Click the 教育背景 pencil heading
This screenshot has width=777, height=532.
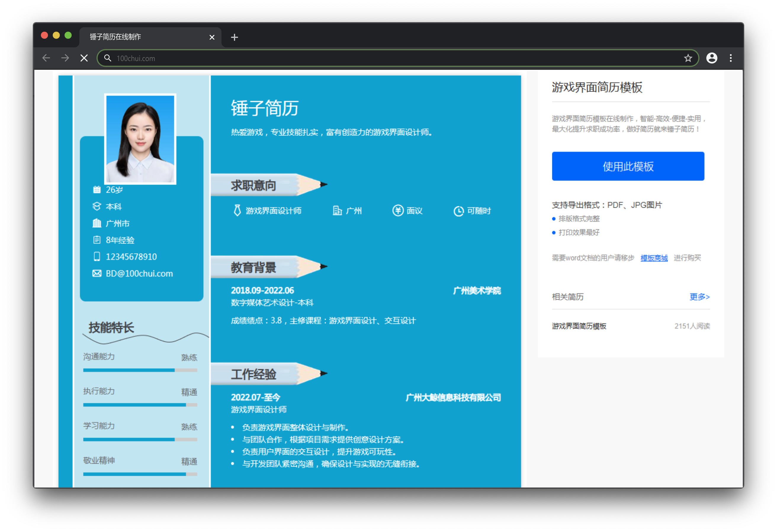click(x=269, y=267)
